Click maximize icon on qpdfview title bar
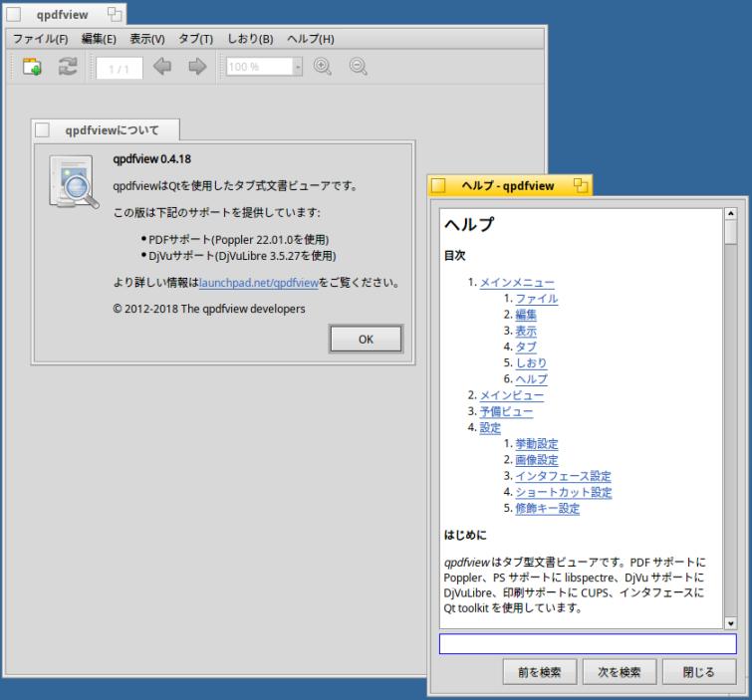 (x=115, y=14)
